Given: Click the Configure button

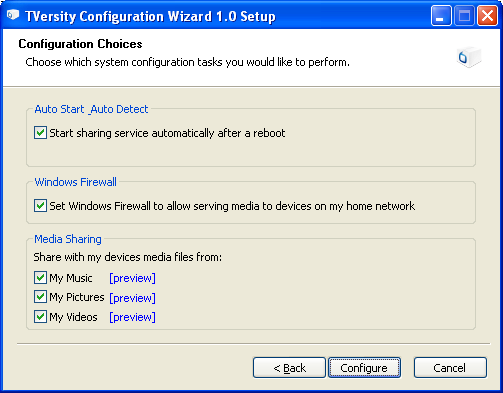Looking at the screenshot, I should [364, 368].
